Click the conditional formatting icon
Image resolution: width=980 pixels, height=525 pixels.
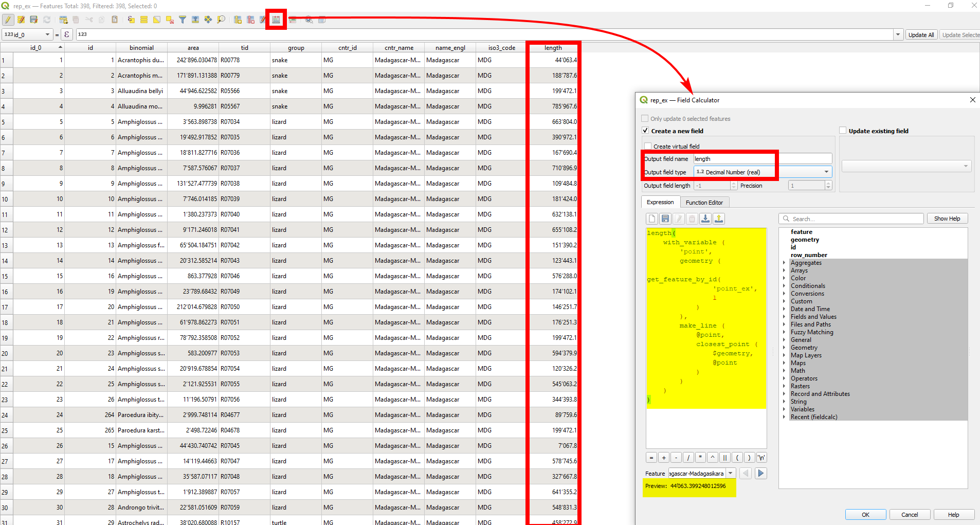293,20
